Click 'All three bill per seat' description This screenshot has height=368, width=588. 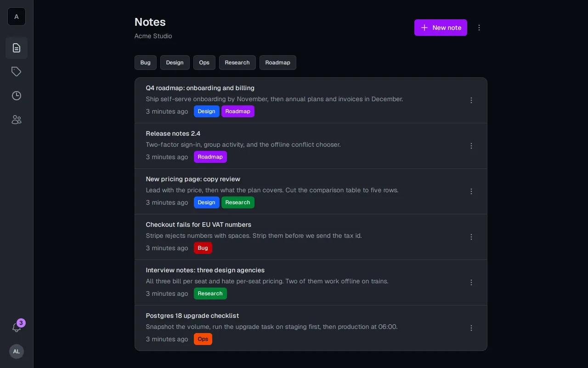pos(267,281)
